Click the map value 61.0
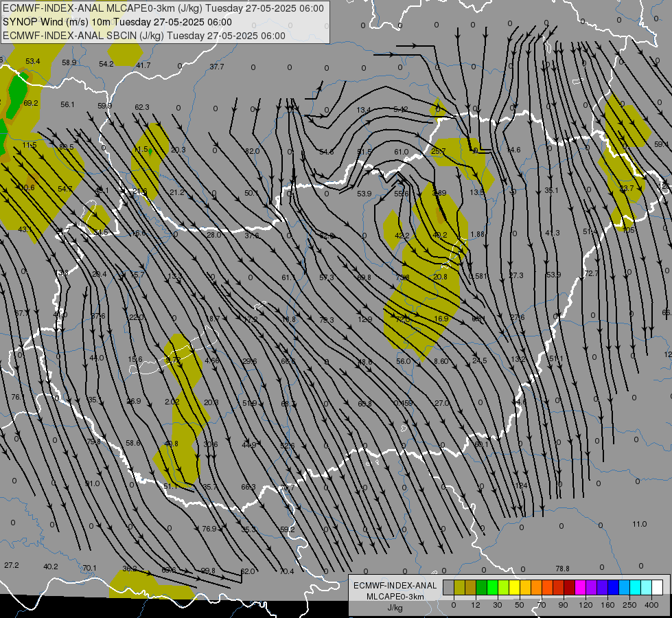The height and width of the screenshot is (618, 672). tap(401, 152)
